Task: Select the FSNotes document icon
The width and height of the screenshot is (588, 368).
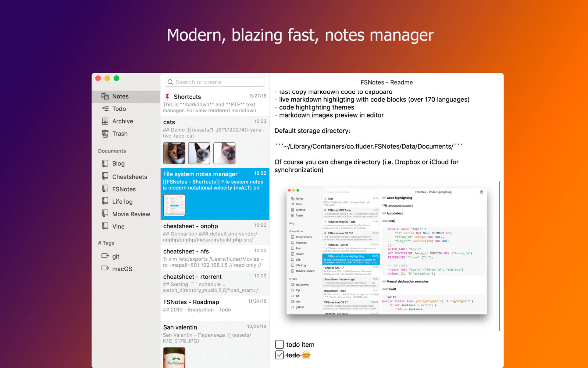Action: click(105, 188)
